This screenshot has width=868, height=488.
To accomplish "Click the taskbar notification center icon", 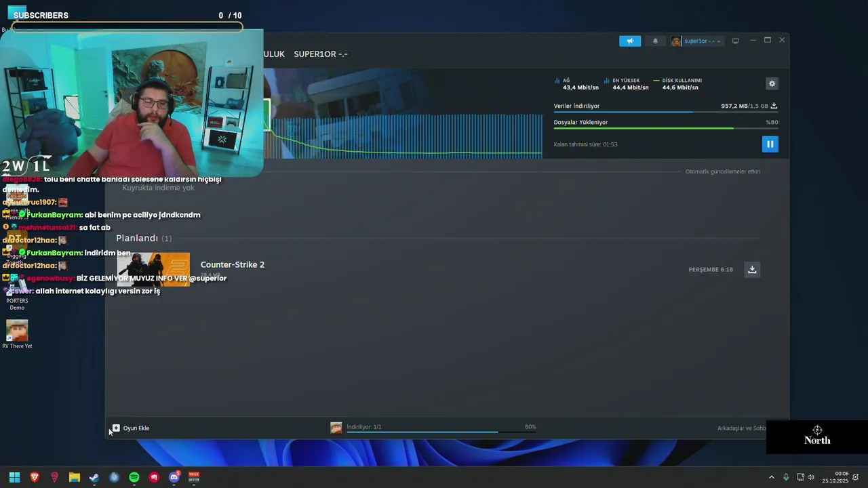I will (856, 477).
